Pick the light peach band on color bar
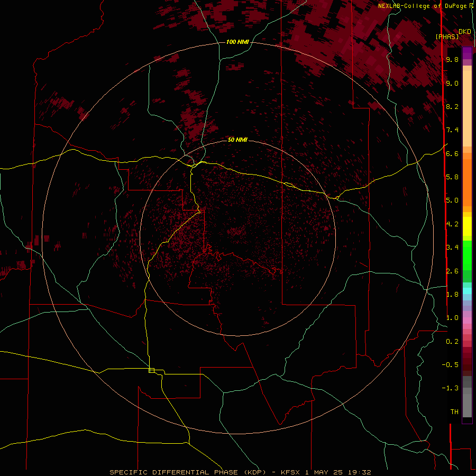 pos(467,108)
